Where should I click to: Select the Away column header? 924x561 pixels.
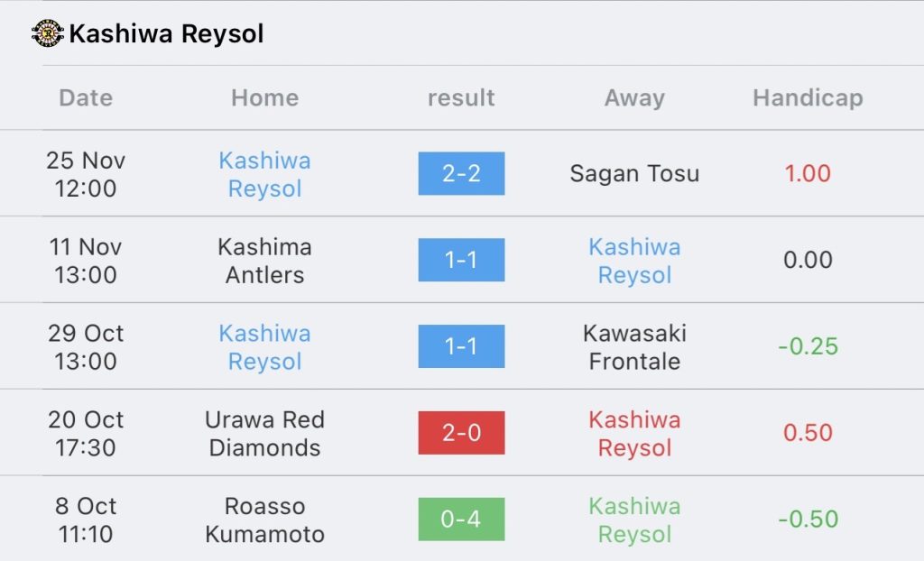click(x=634, y=97)
